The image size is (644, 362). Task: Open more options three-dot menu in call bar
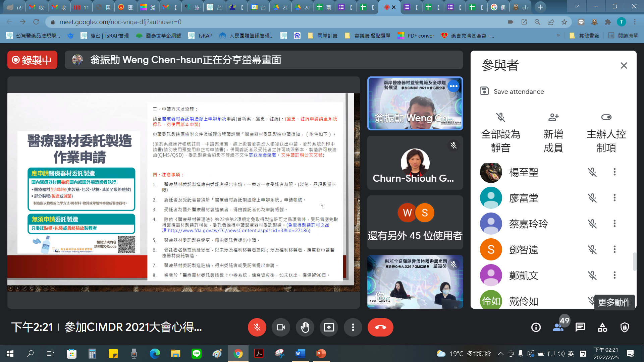[353, 327]
